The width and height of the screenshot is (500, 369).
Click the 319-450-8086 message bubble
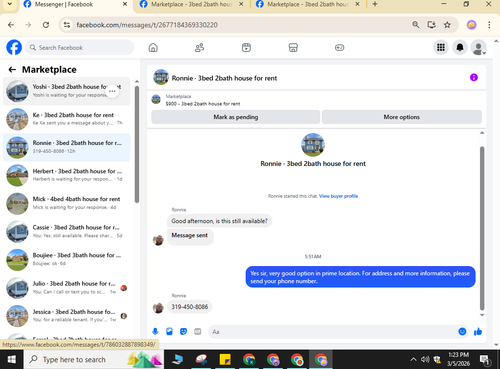coord(190,307)
